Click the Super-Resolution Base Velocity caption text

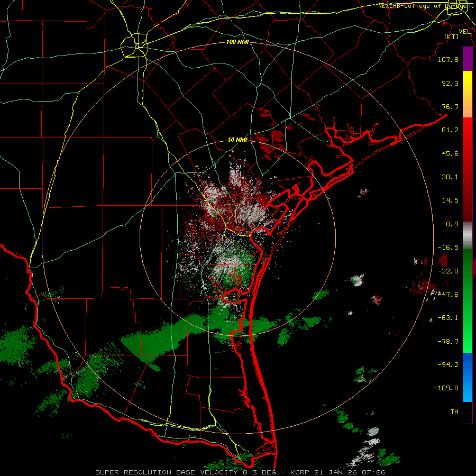click(241, 472)
